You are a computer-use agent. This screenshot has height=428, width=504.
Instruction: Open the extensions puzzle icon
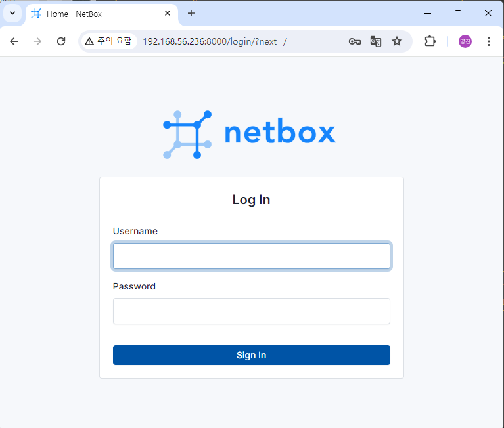(430, 41)
